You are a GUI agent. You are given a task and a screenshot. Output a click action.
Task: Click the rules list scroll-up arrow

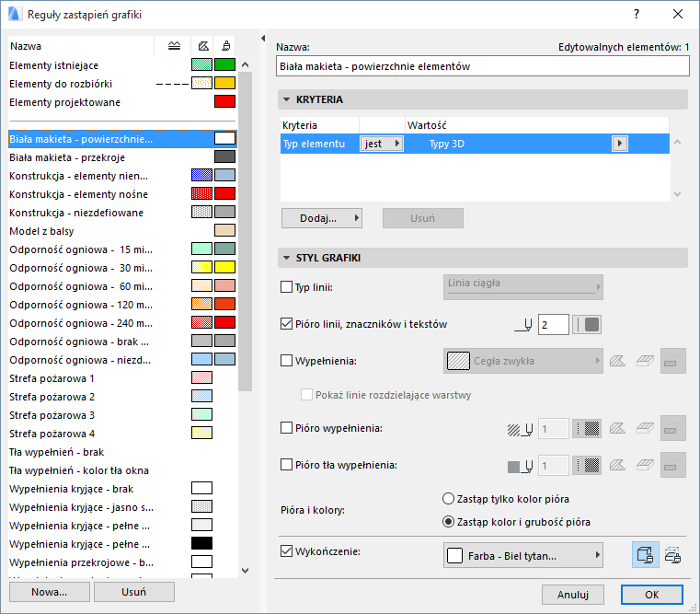pos(245,64)
